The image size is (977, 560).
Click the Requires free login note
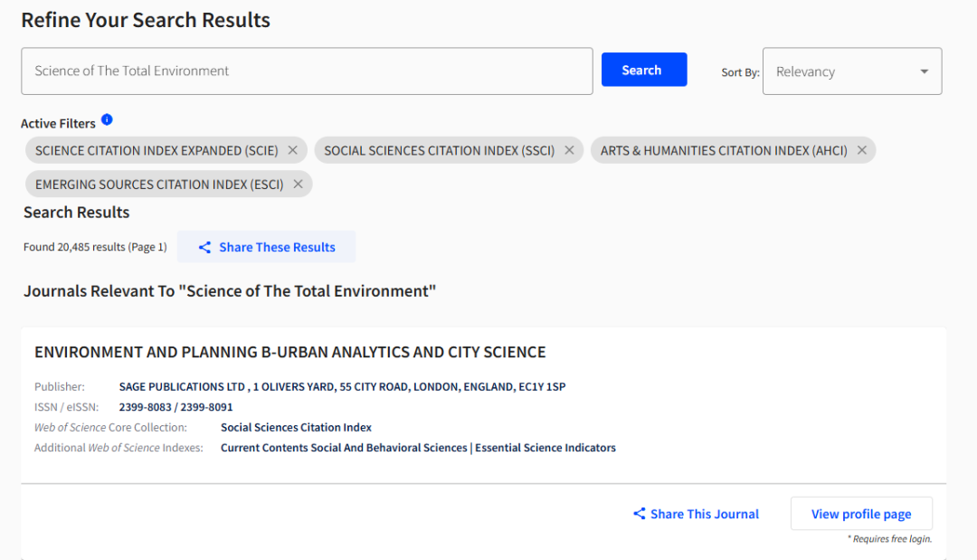pos(890,539)
